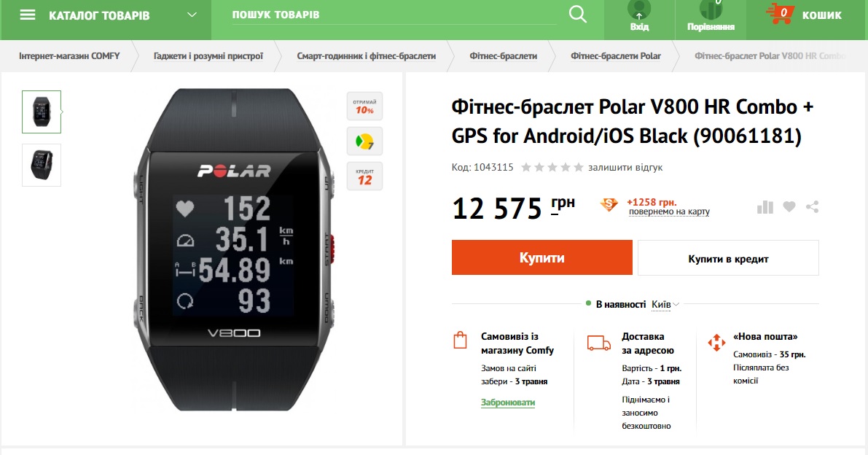Expand the Київ city selector

tap(665, 305)
